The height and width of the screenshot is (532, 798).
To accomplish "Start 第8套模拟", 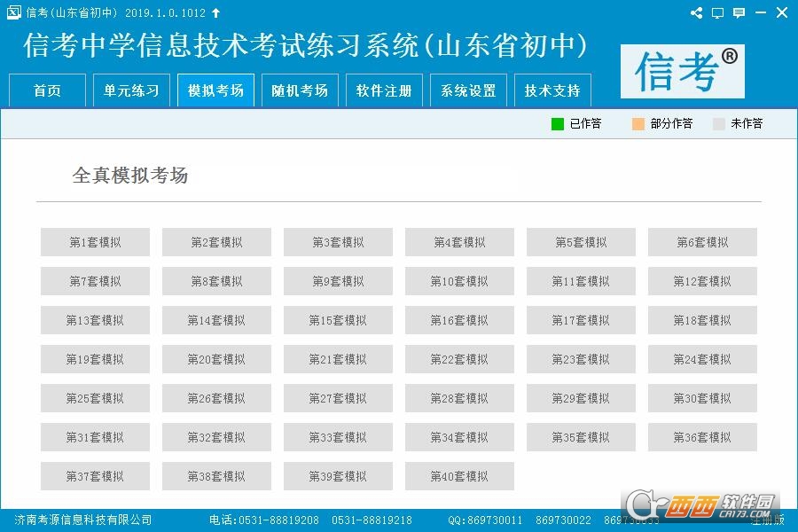I will (x=217, y=281).
